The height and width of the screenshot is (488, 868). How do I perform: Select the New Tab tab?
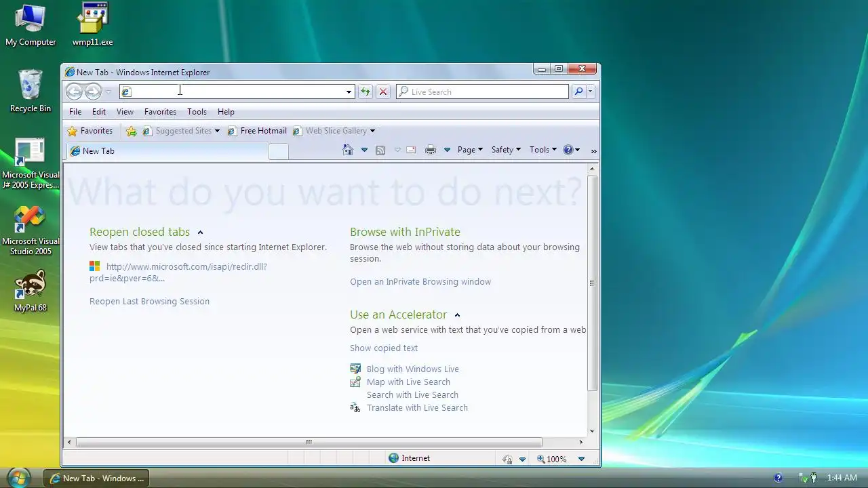click(x=167, y=151)
